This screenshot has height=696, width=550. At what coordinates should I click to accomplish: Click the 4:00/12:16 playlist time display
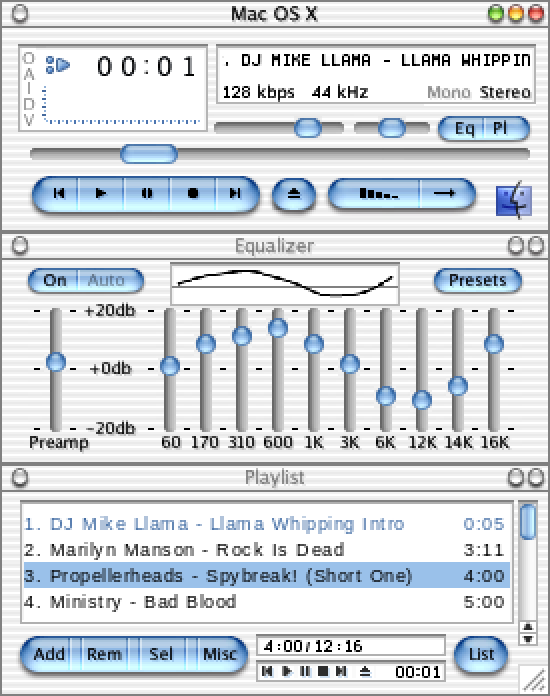pos(351,646)
